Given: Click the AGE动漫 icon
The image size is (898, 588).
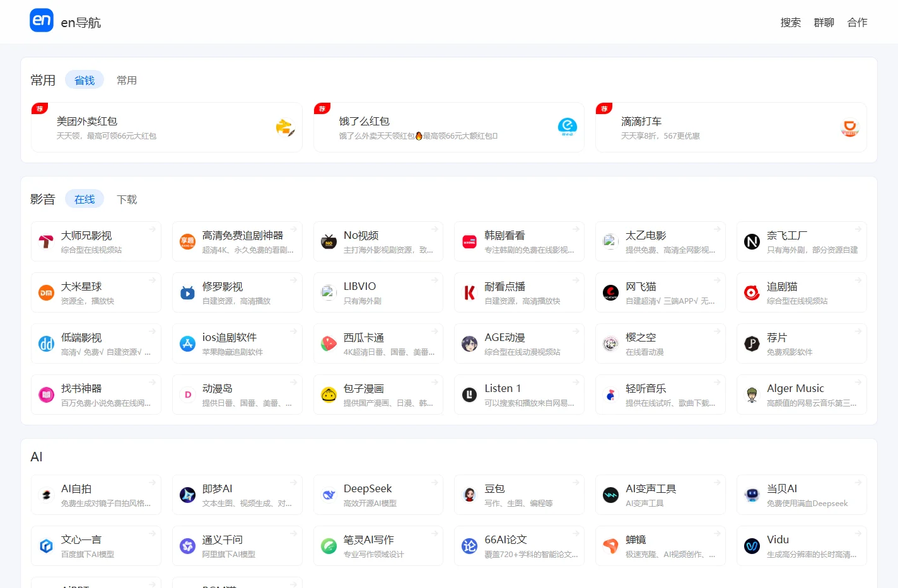Looking at the screenshot, I should click(x=470, y=343).
